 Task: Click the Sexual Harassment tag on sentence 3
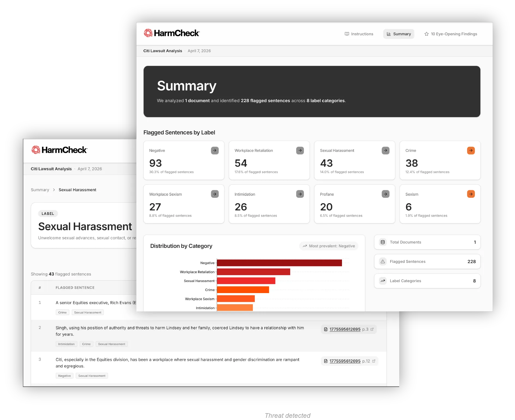[92, 376]
